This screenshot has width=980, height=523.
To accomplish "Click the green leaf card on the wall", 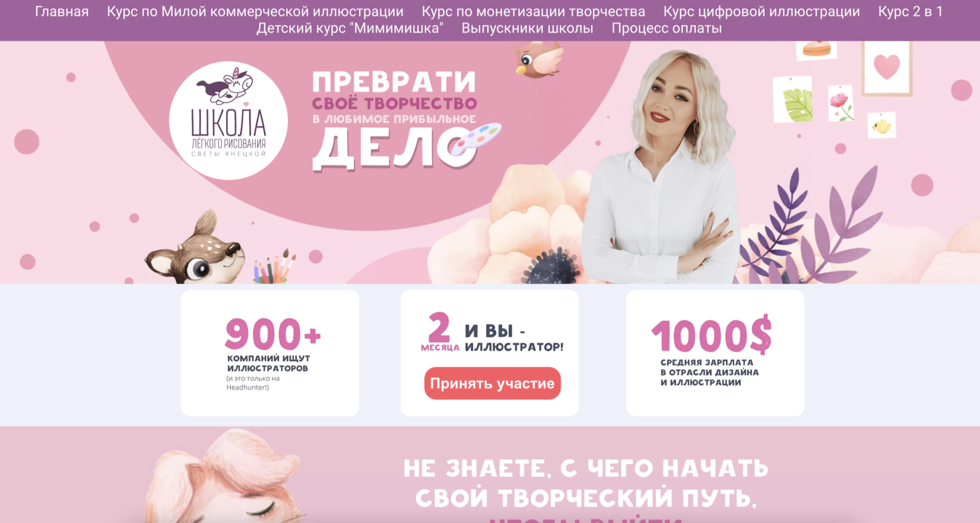I will (793, 100).
